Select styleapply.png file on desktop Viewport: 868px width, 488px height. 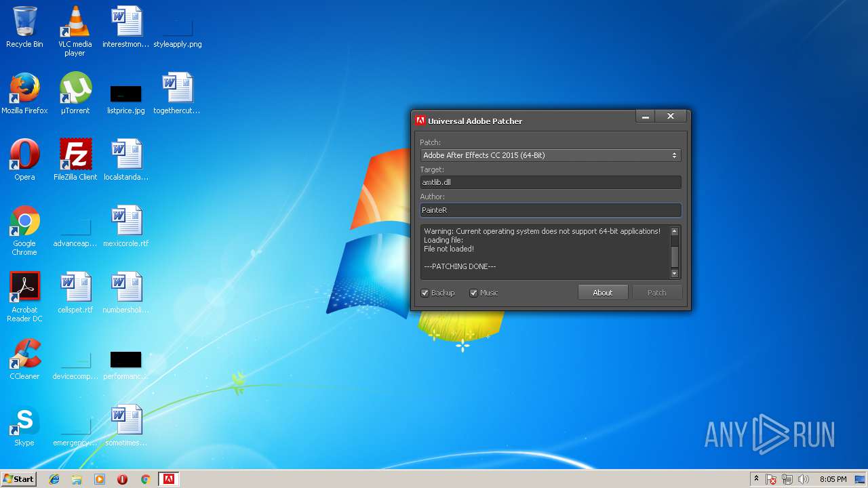(x=177, y=33)
